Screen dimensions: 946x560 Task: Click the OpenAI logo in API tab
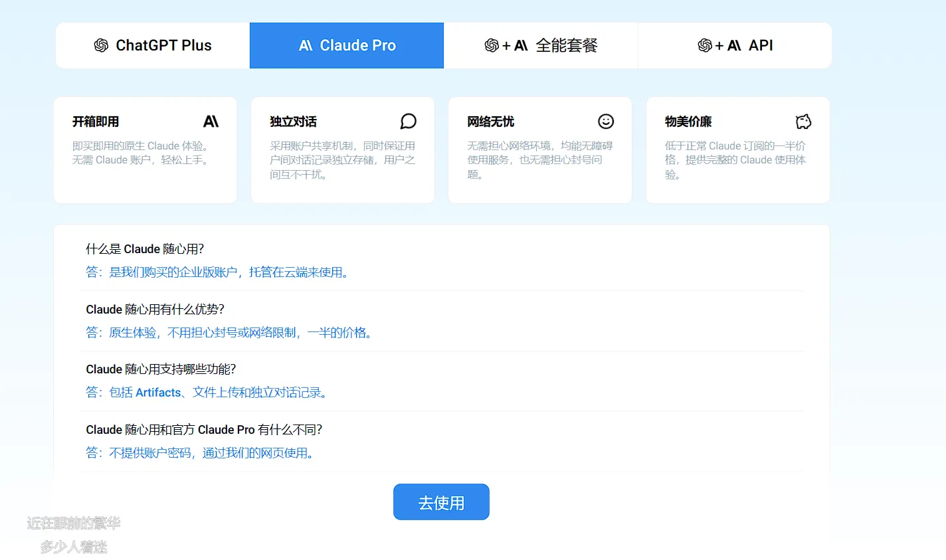pos(705,45)
